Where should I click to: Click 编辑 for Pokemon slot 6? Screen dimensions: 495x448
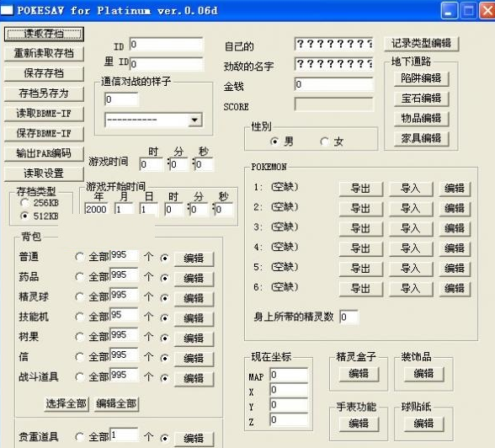coord(455,289)
